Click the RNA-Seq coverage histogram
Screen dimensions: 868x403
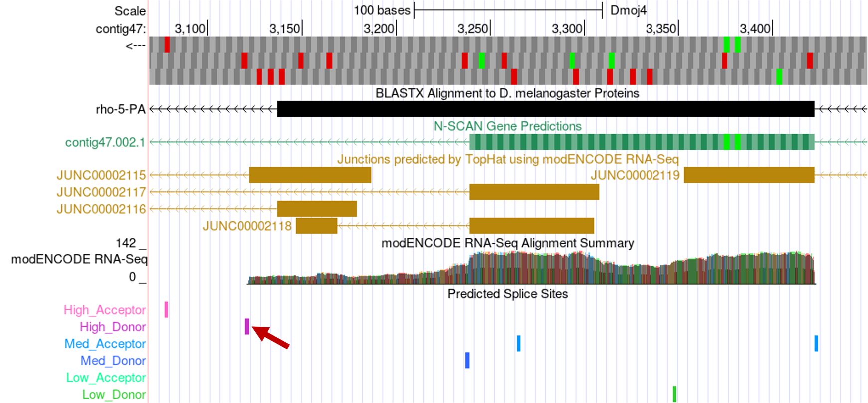531,268
